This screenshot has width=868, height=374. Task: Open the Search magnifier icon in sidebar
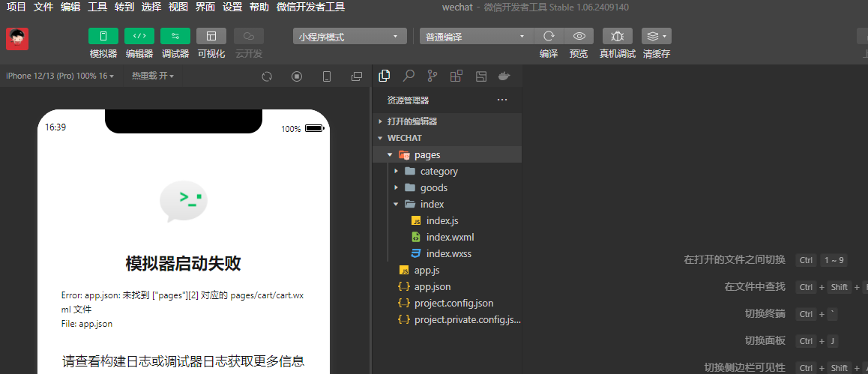tap(409, 76)
